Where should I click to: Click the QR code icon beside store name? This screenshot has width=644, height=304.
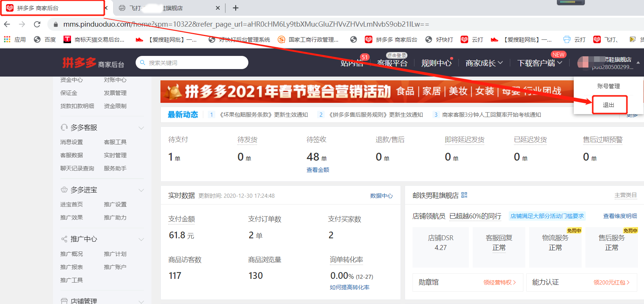coord(464,195)
